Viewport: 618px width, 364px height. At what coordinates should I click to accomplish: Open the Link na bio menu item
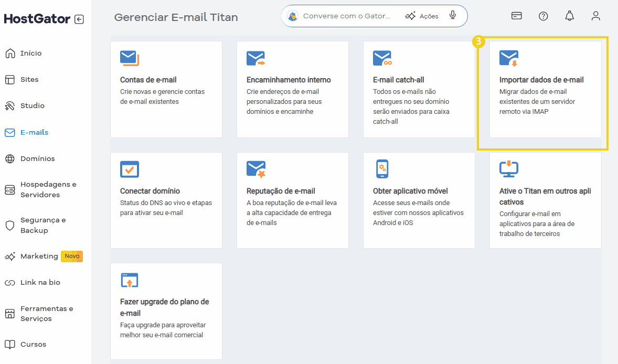(x=40, y=283)
